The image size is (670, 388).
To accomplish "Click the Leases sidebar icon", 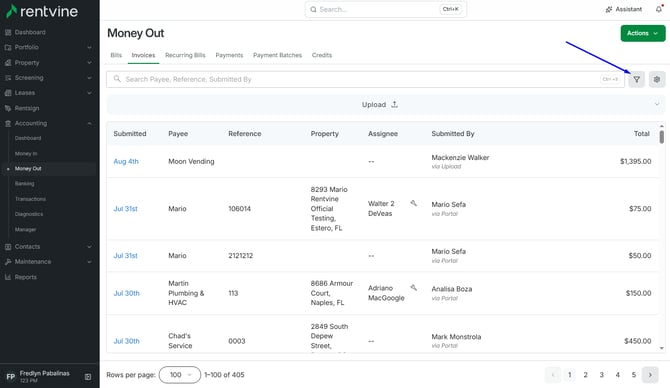I will [x=8, y=93].
